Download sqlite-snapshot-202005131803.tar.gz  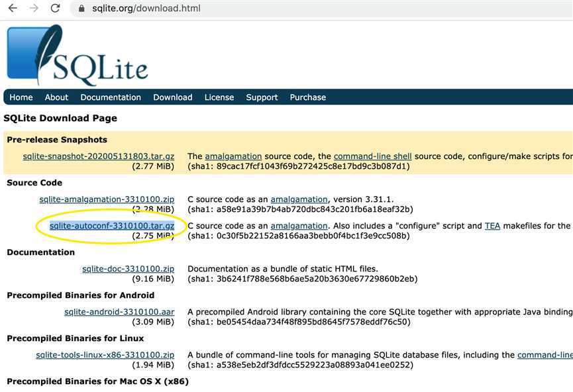click(x=98, y=156)
